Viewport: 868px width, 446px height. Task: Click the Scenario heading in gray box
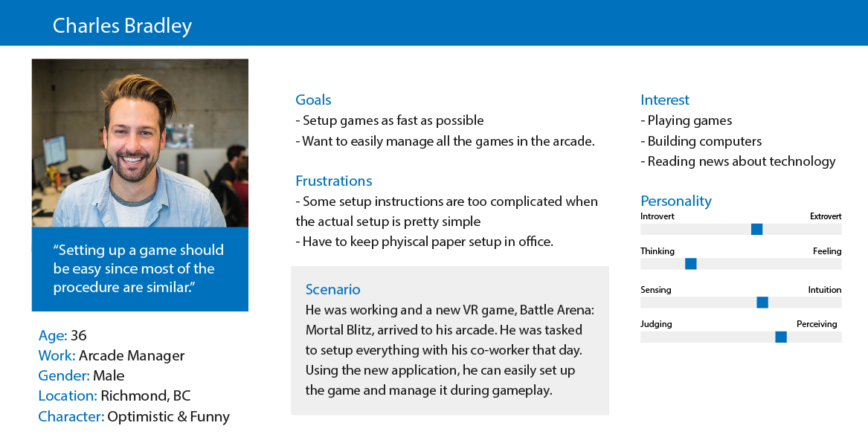[x=332, y=289]
